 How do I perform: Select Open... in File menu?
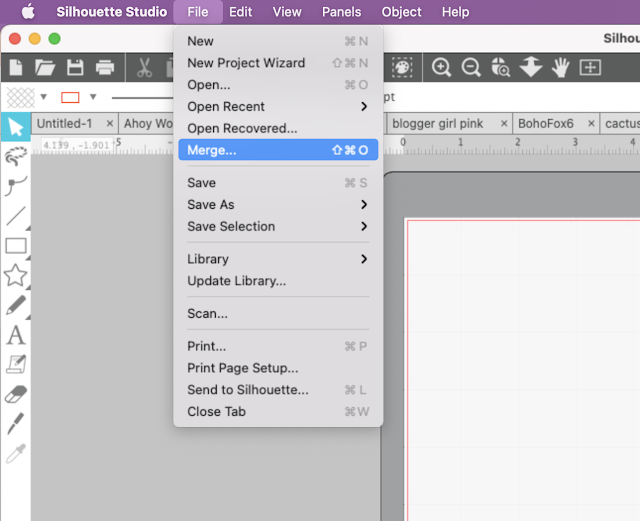278,85
